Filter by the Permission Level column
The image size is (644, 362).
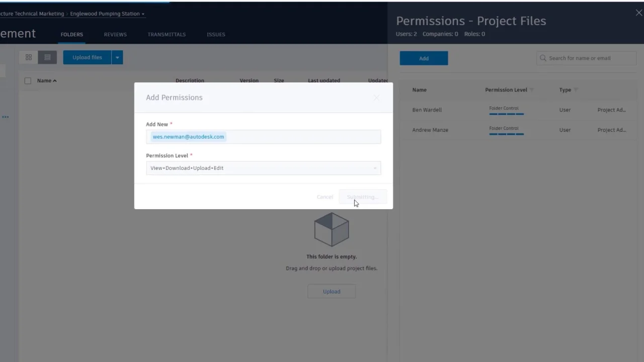(532, 90)
